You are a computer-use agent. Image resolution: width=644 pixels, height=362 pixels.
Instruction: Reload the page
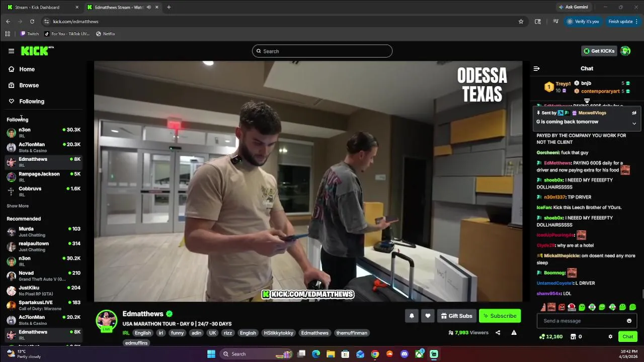pyautogui.click(x=32, y=22)
